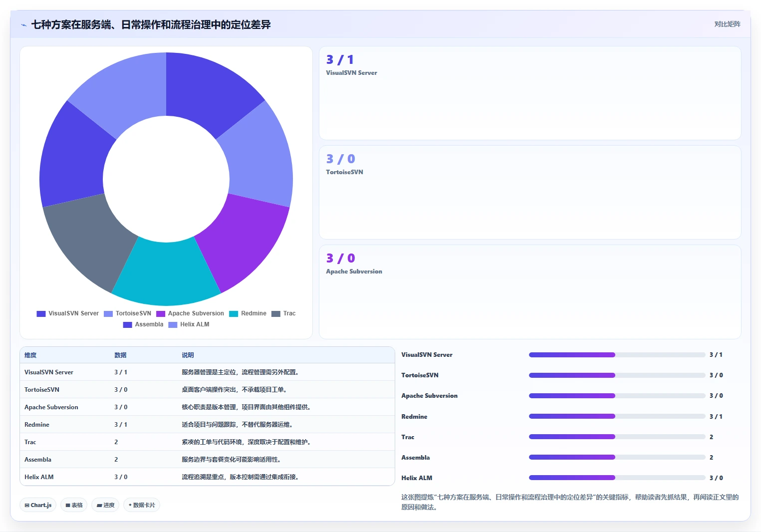Screen dimensions: 761x532
Task: Click the Assembla progress bar
Action: 617,457
